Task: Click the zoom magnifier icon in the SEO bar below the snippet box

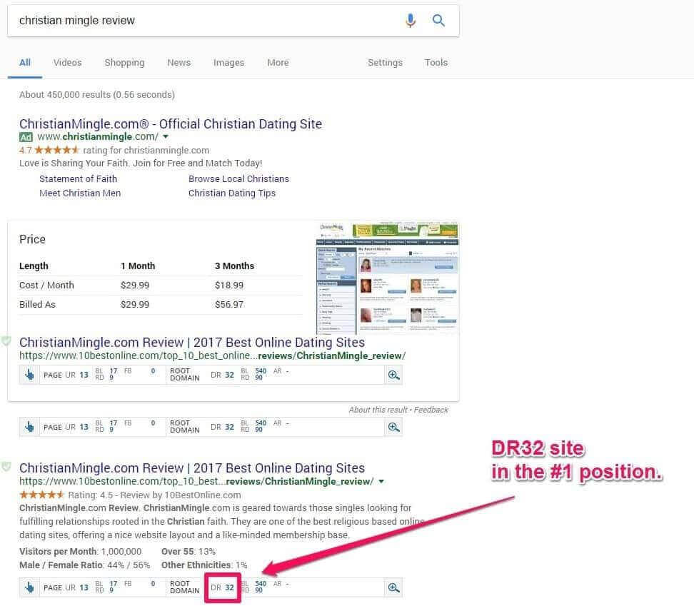Action: point(393,427)
